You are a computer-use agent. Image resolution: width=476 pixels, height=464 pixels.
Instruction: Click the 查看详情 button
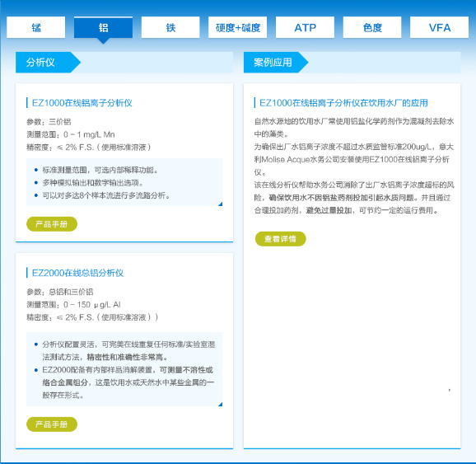point(281,239)
